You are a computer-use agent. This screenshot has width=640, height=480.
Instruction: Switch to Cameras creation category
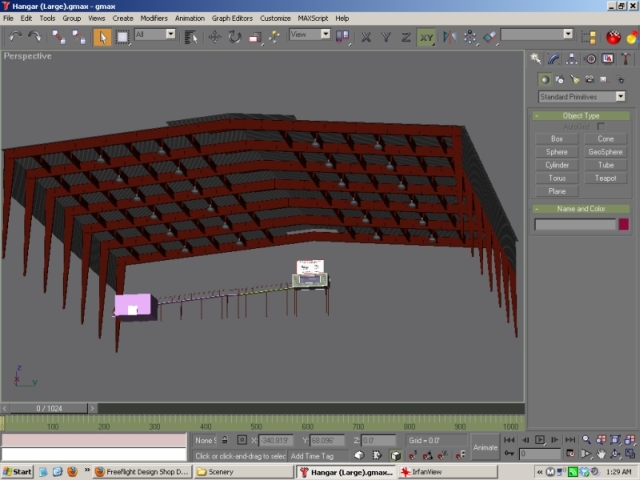[587, 79]
